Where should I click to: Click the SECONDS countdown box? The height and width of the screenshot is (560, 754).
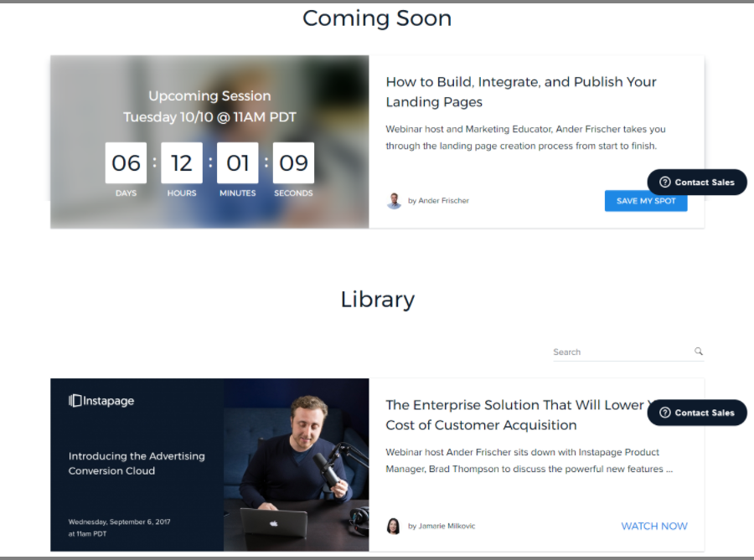293,162
